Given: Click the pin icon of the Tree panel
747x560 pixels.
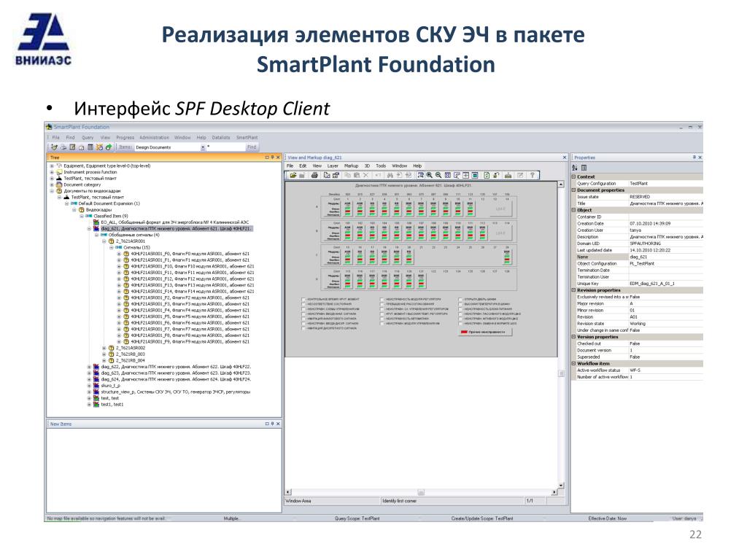Looking at the screenshot, I should click(272, 157).
